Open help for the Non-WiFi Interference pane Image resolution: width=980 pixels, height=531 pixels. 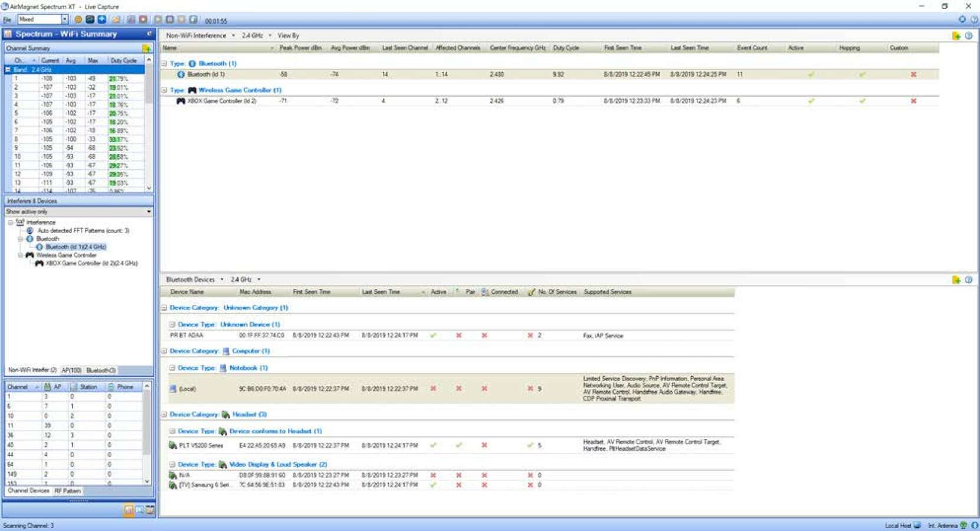pos(969,35)
